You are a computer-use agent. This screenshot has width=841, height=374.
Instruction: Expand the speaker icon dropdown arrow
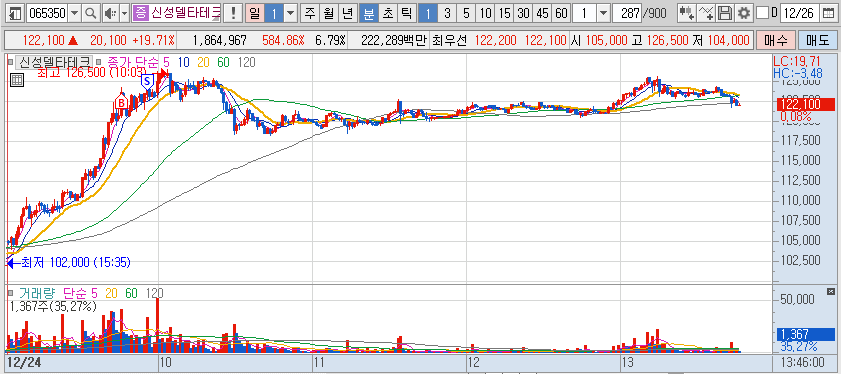124,13
